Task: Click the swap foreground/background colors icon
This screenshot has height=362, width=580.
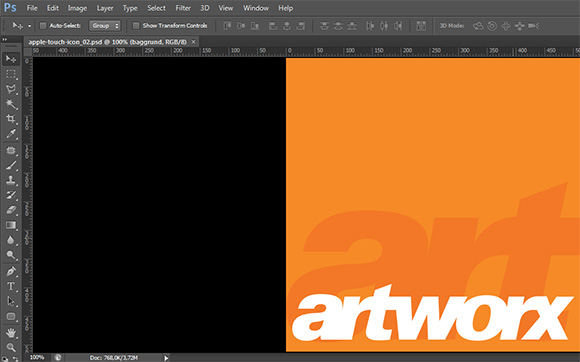Action: click(16, 358)
